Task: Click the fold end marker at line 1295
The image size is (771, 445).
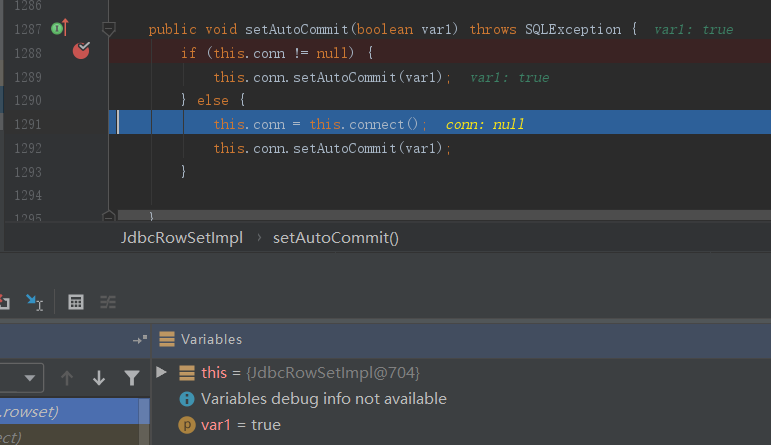Action: (109, 216)
